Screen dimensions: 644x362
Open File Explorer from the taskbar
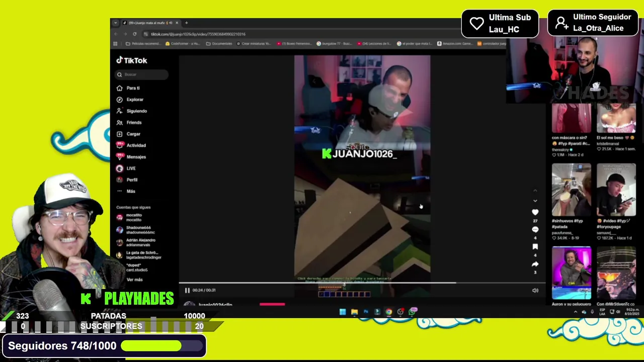tap(354, 312)
